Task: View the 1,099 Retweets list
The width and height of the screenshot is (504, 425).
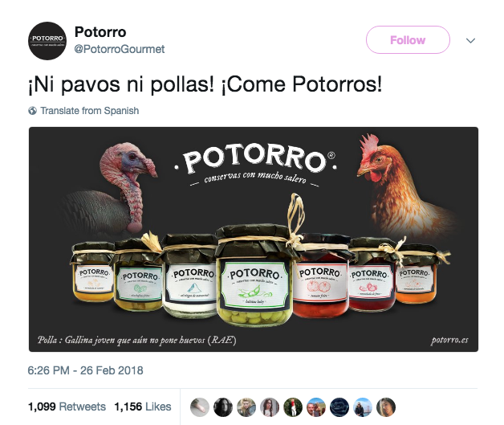Action: pos(67,407)
